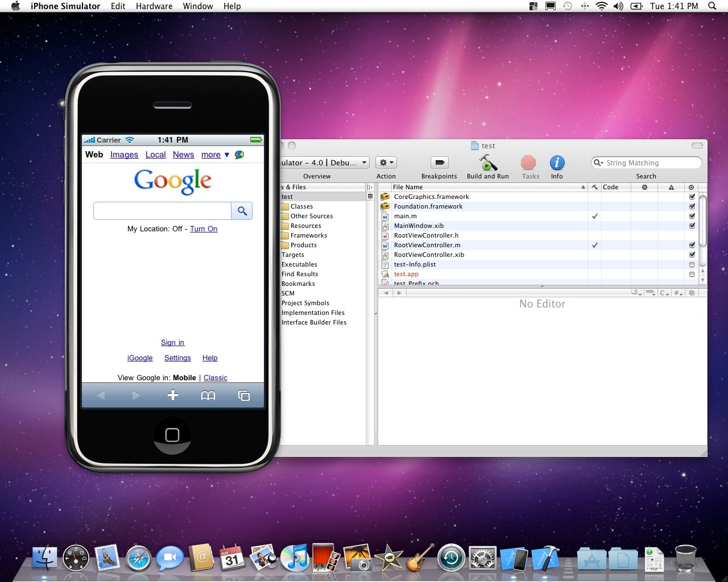The height and width of the screenshot is (582, 728).
Task: Uncheck target checkbox for RootViewController.xib
Action: [692, 255]
